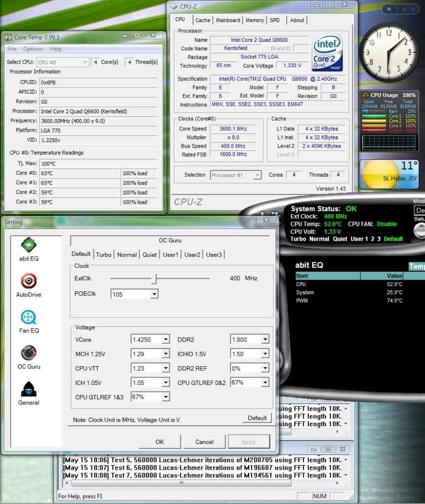The height and width of the screenshot is (504, 425).
Task: Click the Apply button in the Setting dialog
Action: coord(249,441)
